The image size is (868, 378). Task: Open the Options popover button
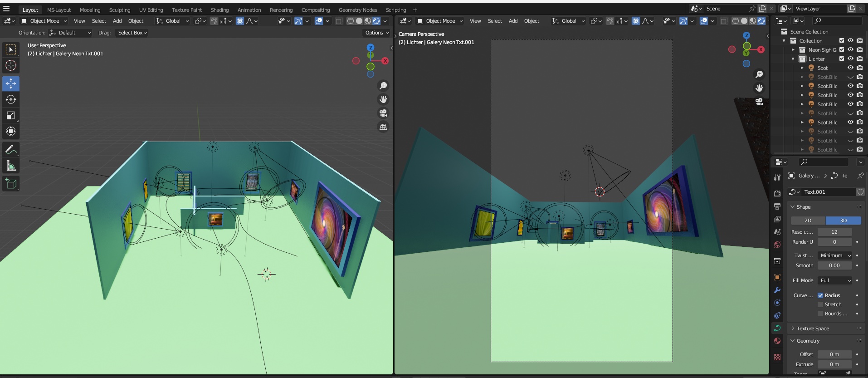(x=376, y=33)
